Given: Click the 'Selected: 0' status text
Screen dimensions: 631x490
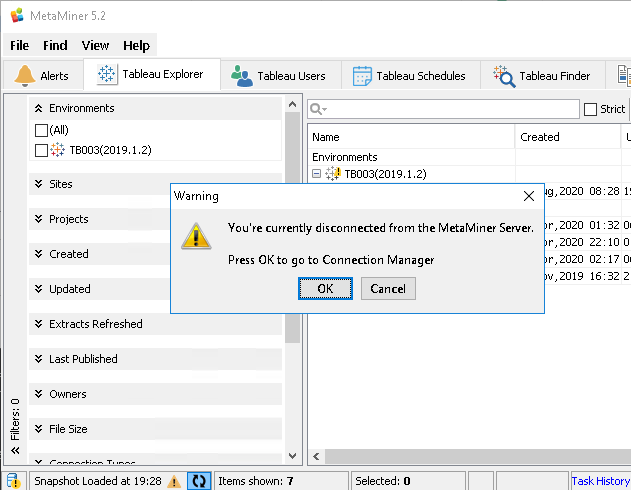Looking at the screenshot, I should click(383, 481).
